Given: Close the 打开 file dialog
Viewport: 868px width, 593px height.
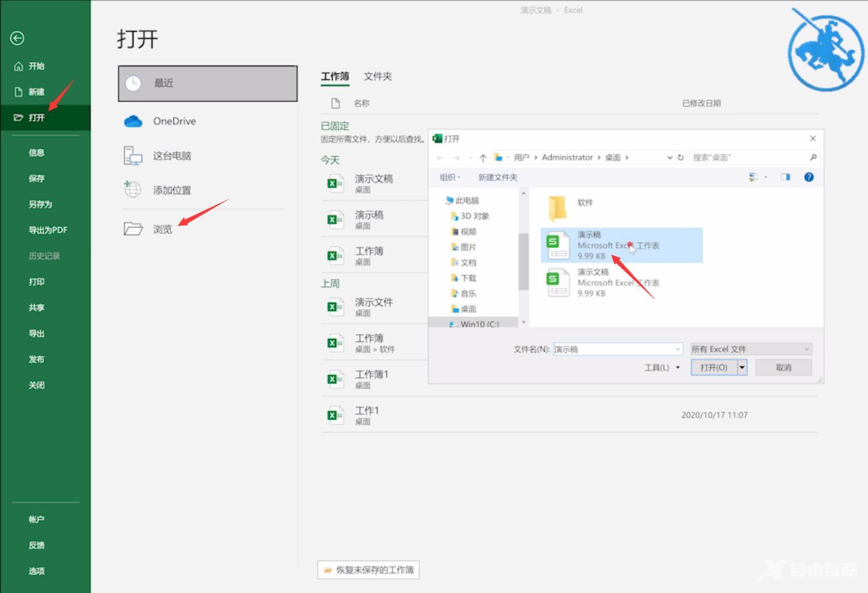Looking at the screenshot, I should click(813, 138).
